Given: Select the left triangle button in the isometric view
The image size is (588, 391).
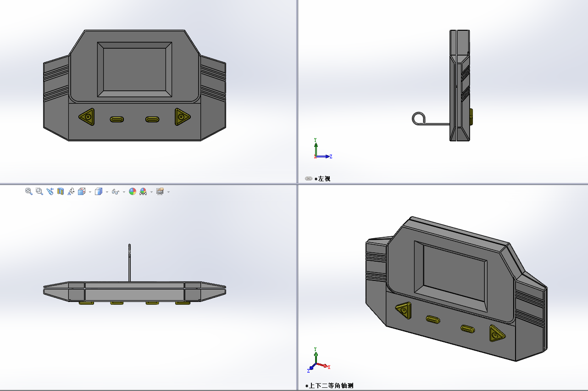Looking at the screenshot, I should click(x=404, y=310).
